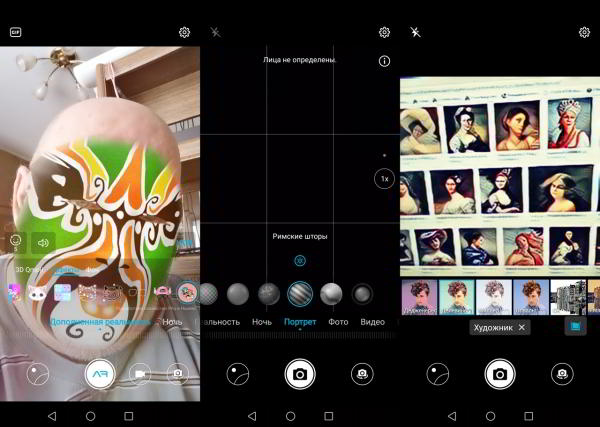Tap the GIF icon in AR screen
The width and height of the screenshot is (600, 427).
click(15, 32)
